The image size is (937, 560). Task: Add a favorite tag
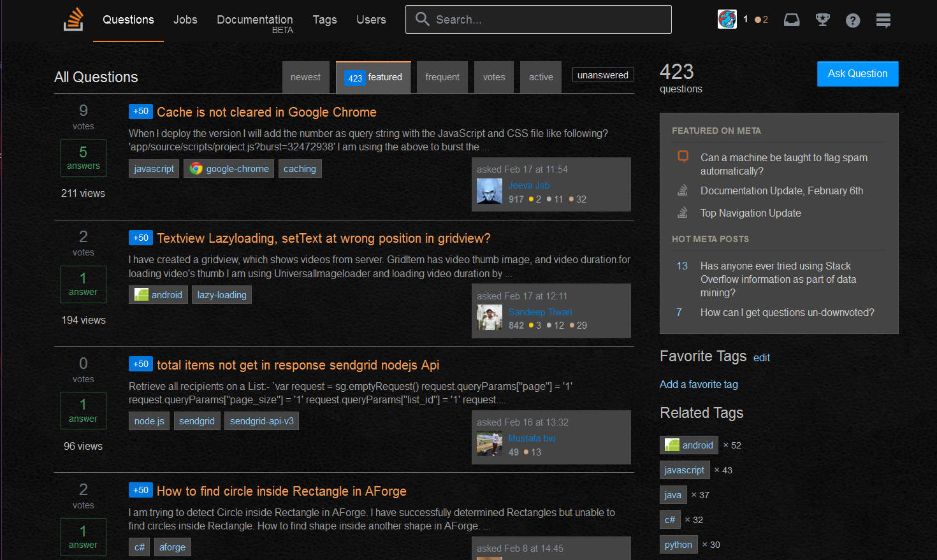699,384
